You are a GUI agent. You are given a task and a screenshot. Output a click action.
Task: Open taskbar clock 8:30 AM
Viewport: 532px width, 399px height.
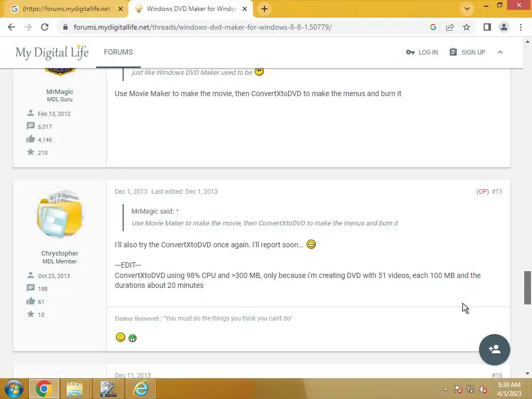tap(509, 389)
